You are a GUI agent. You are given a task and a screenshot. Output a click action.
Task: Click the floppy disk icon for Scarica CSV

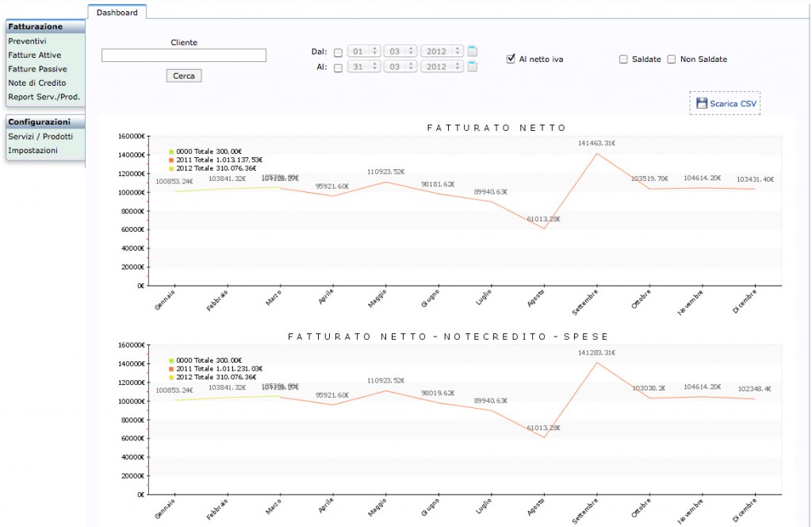701,103
